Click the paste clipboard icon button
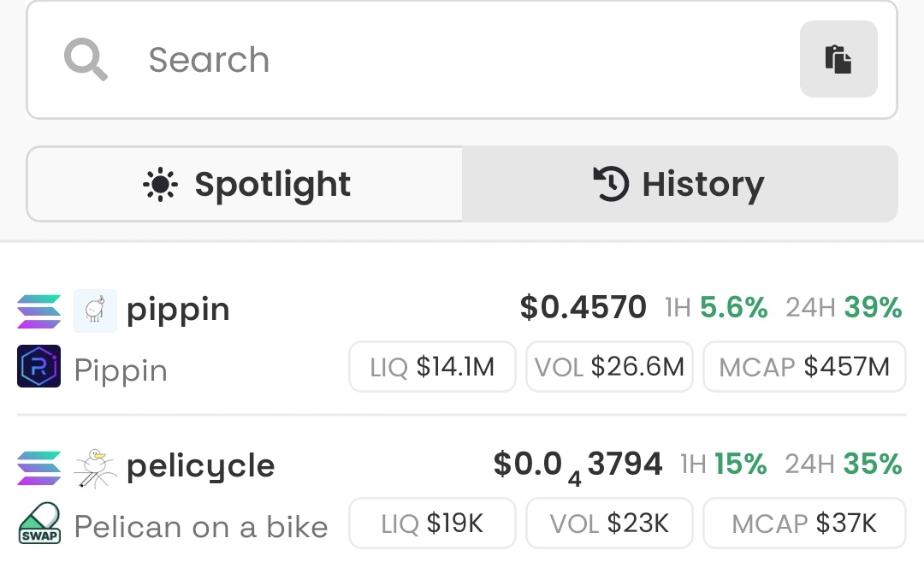 click(x=838, y=59)
